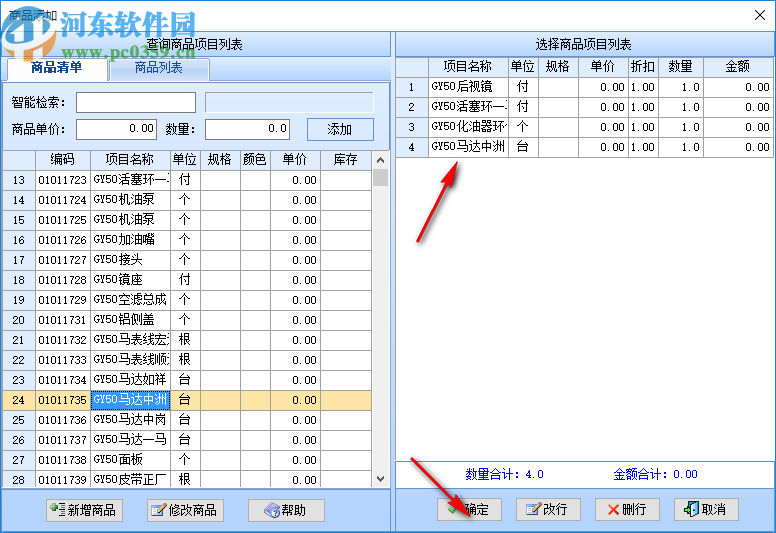Click the 取消 exit door icon
Image resolution: width=776 pixels, height=533 pixels.
click(691, 509)
